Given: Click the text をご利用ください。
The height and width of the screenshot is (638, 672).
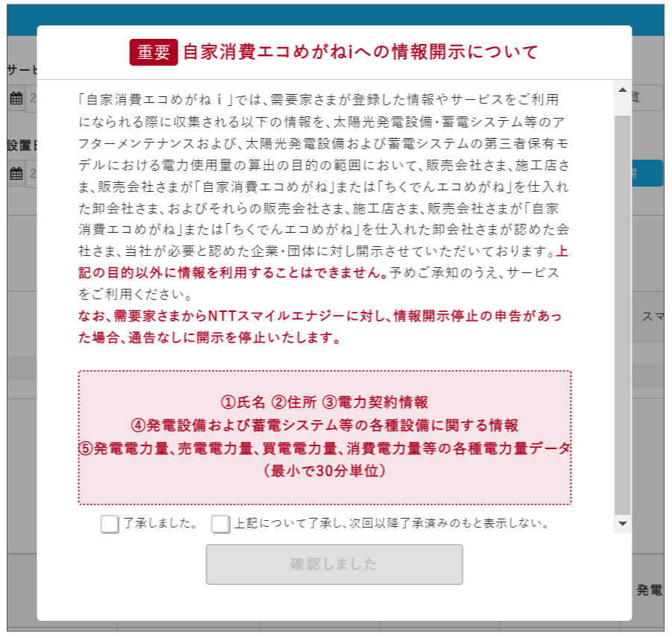Looking at the screenshot, I should [x=136, y=294].
